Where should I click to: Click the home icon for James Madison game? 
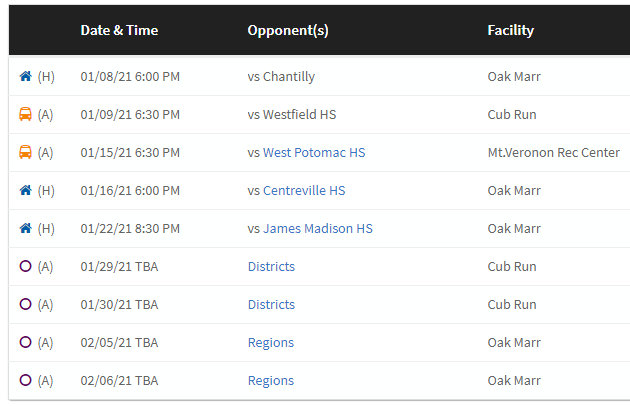click(25, 228)
